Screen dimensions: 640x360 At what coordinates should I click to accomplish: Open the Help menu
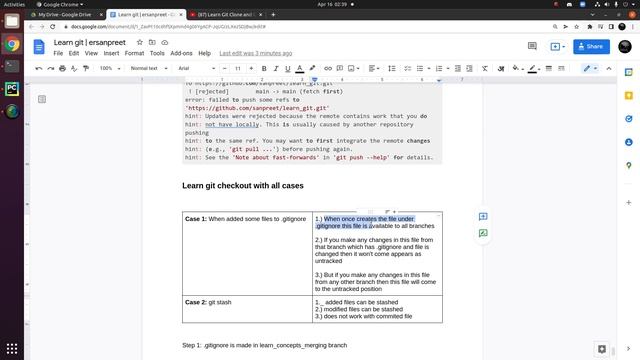pyautogui.click(x=204, y=53)
